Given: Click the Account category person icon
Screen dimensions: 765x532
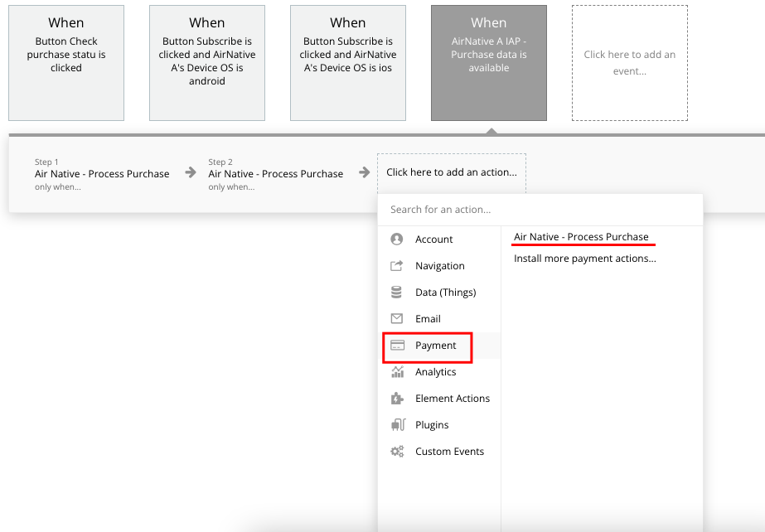Looking at the screenshot, I should (x=397, y=239).
